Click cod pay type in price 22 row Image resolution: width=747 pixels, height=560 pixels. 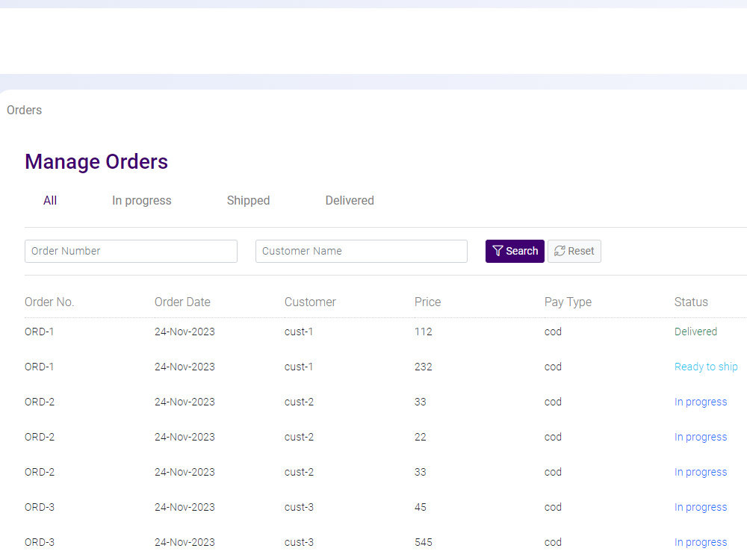(553, 437)
